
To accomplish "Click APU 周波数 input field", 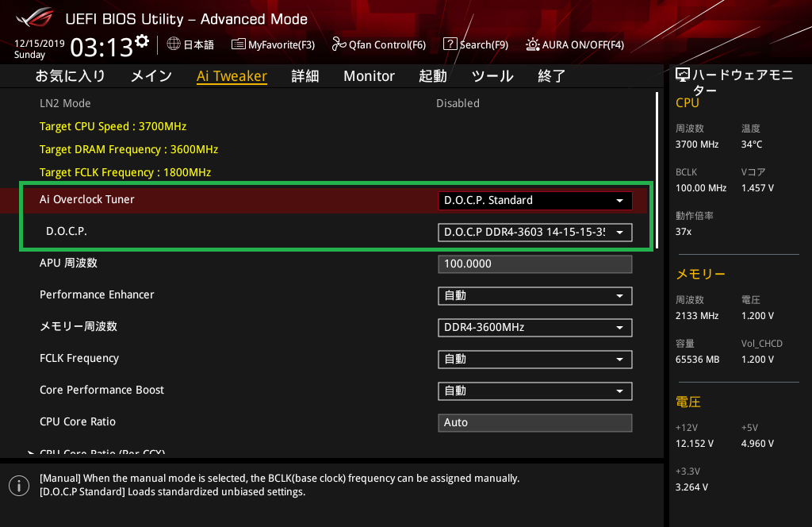I will coord(535,263).
